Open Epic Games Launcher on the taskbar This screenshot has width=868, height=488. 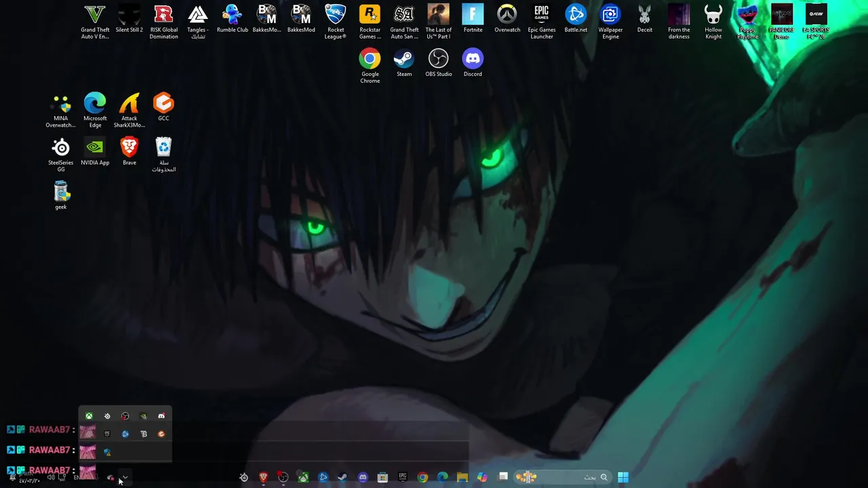pyautogui.click(x=403, y=477)
